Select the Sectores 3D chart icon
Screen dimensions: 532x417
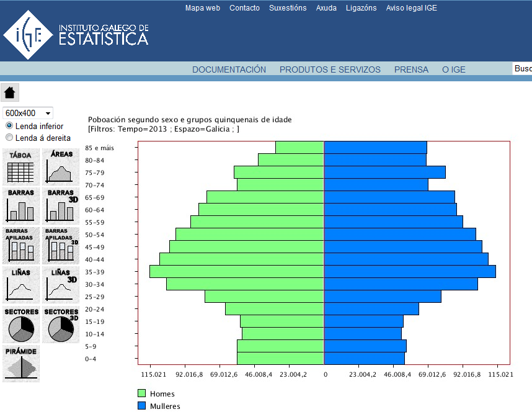61,325
